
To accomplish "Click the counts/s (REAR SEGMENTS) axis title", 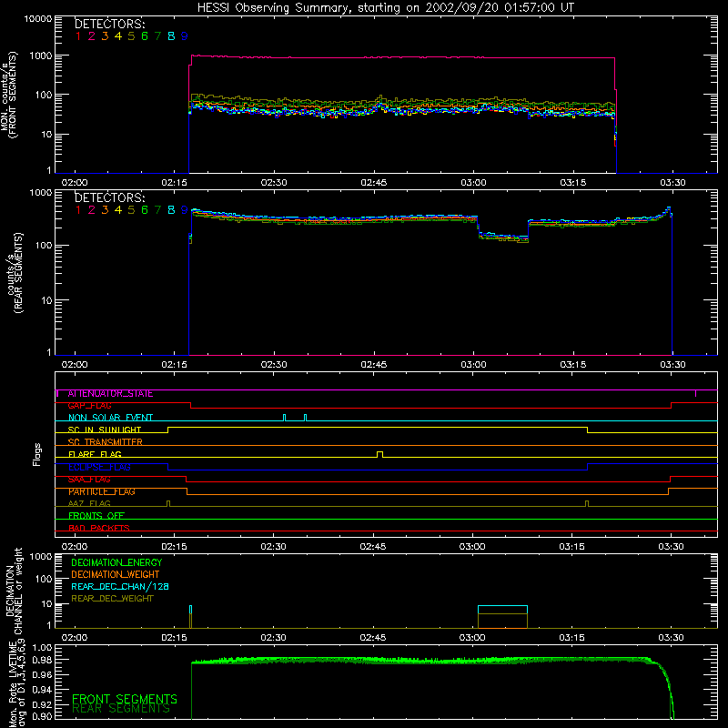I will (x=15, y=274).
